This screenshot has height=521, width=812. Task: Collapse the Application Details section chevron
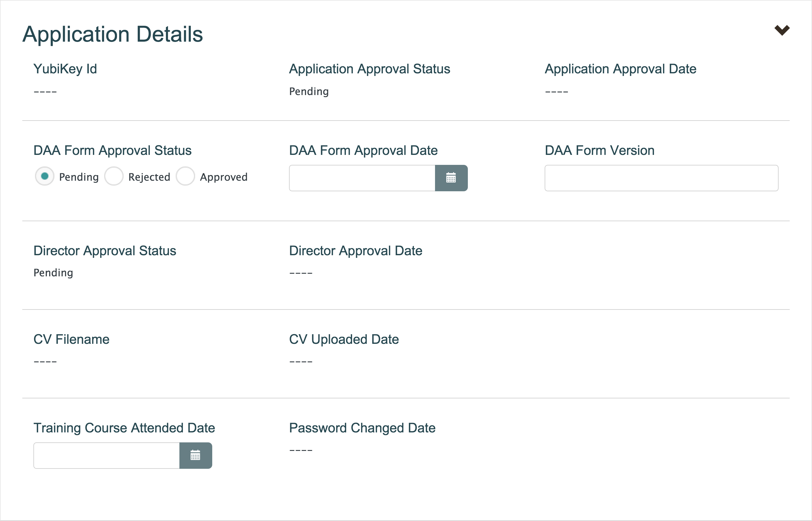click(x=782, y=30)
